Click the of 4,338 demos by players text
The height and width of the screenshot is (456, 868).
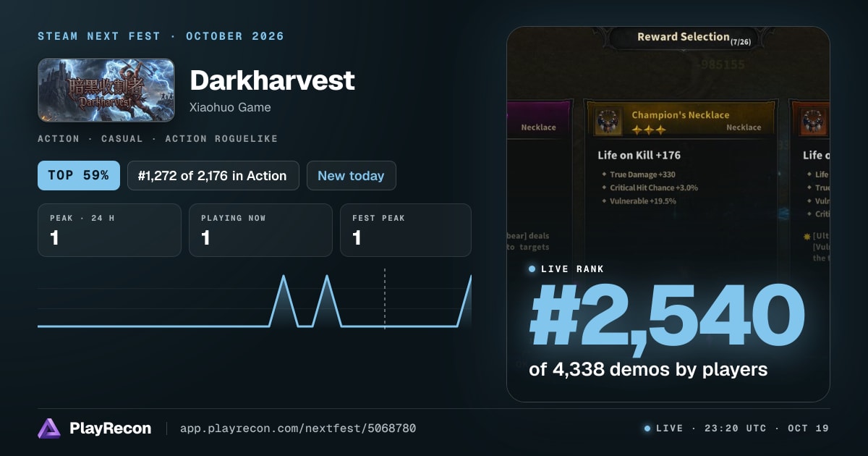[648, 369]
